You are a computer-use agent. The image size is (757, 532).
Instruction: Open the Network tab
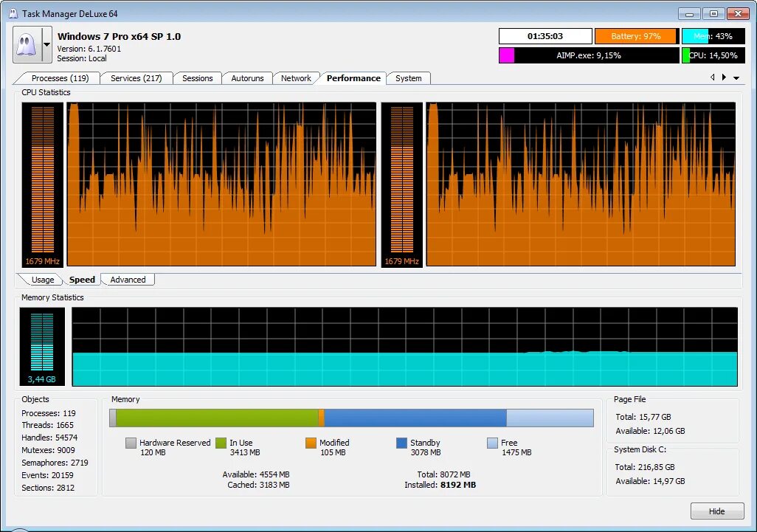coord(296,78)
